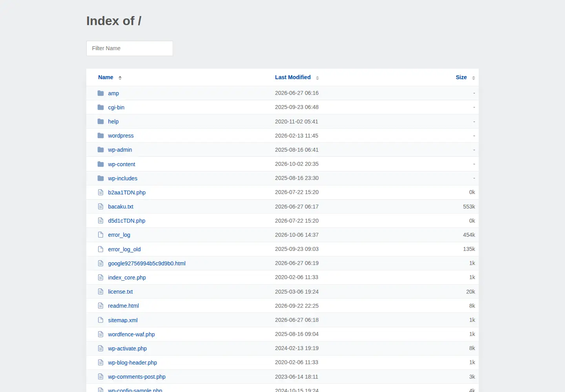Image resolution: width=565 pixels, height=392 pixels.
Task: Open the amp directory link
Action: pos(113,93)
